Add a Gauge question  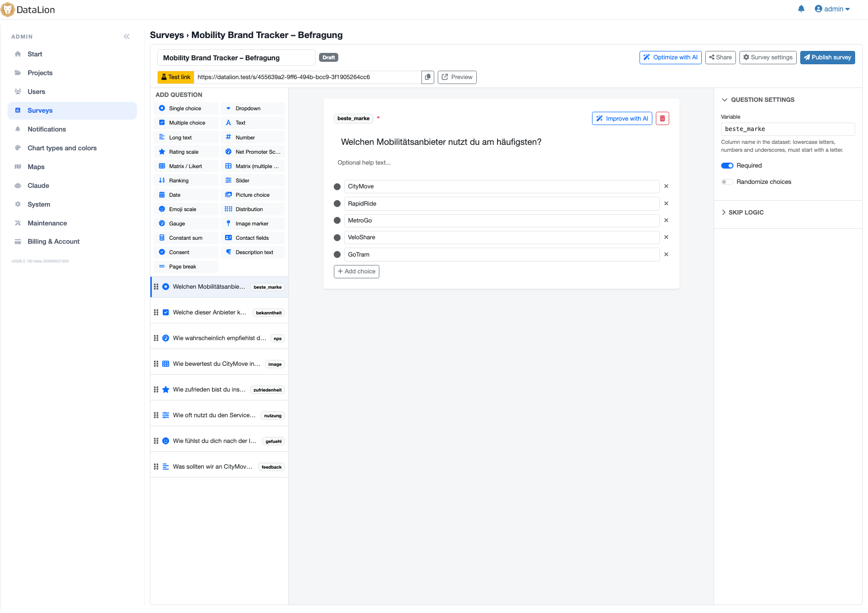click(186, 223)
